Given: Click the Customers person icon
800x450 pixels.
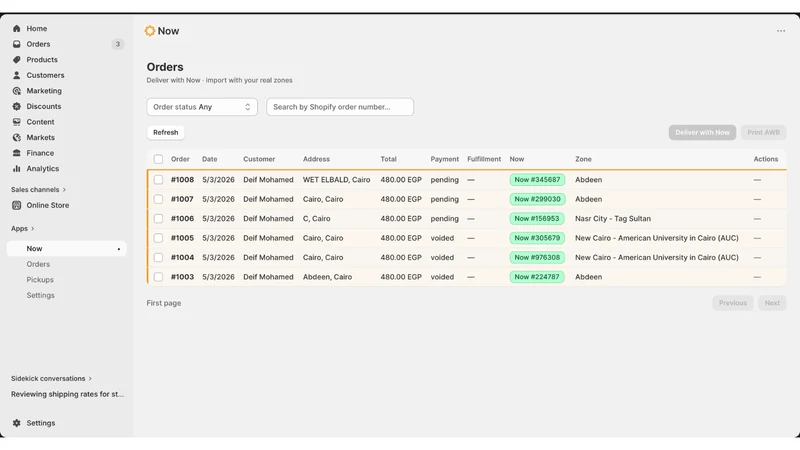Looking at the screenshot, I should (16, 75).
